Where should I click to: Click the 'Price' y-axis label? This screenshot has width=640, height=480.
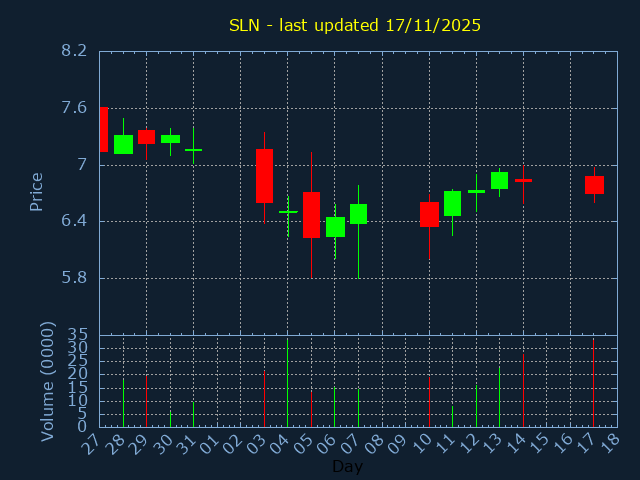pyautogui.click(x=37, y=191)
